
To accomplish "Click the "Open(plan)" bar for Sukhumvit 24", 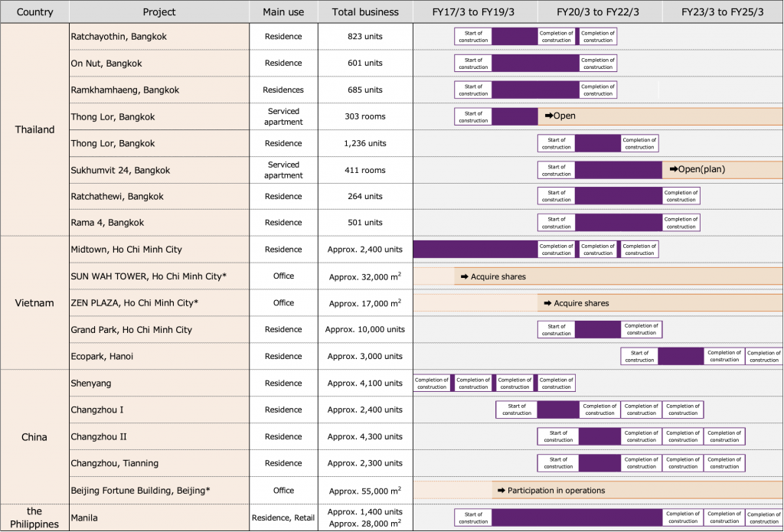I will [x=723, y=170].
